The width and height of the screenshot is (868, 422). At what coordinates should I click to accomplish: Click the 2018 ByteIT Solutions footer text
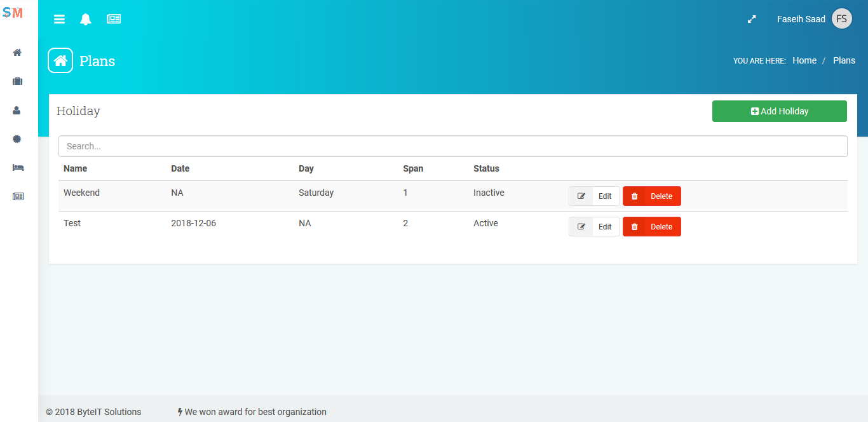[93, 412]
